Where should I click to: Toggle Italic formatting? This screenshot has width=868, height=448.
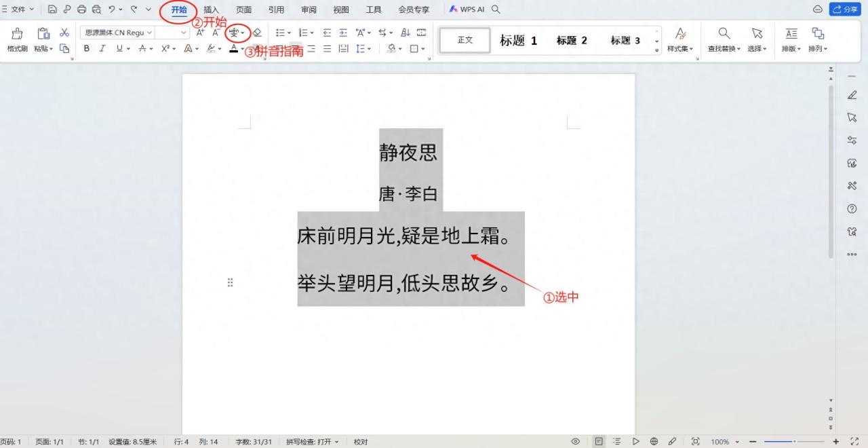[x=102, y=48]
